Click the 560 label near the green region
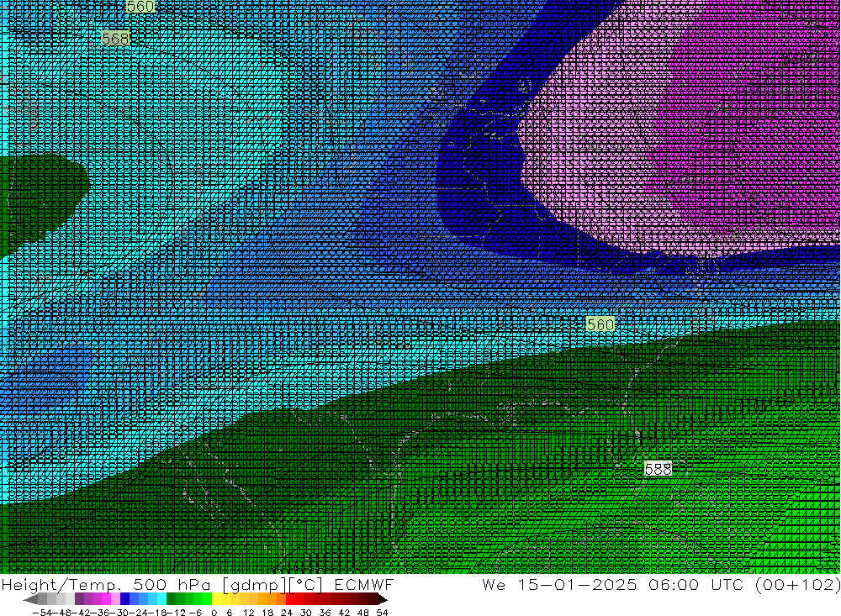841x616 pixels. 600,324
